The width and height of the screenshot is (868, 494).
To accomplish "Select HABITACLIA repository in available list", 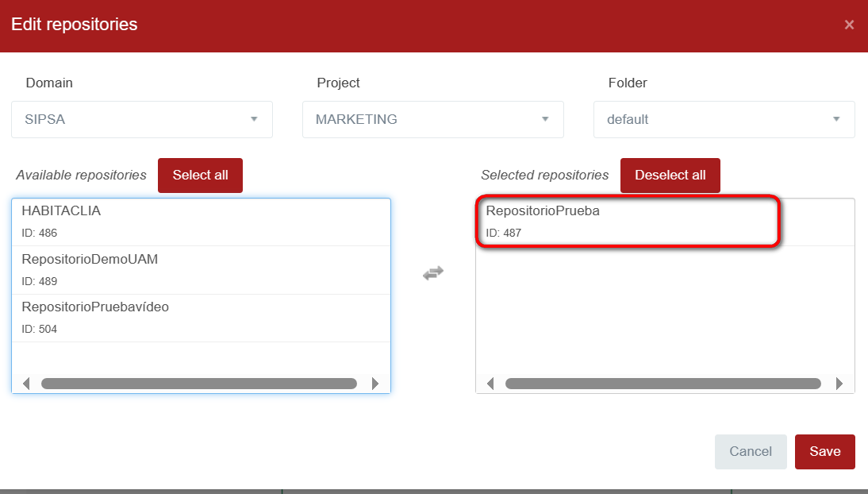I will click(x=201, y=222).
